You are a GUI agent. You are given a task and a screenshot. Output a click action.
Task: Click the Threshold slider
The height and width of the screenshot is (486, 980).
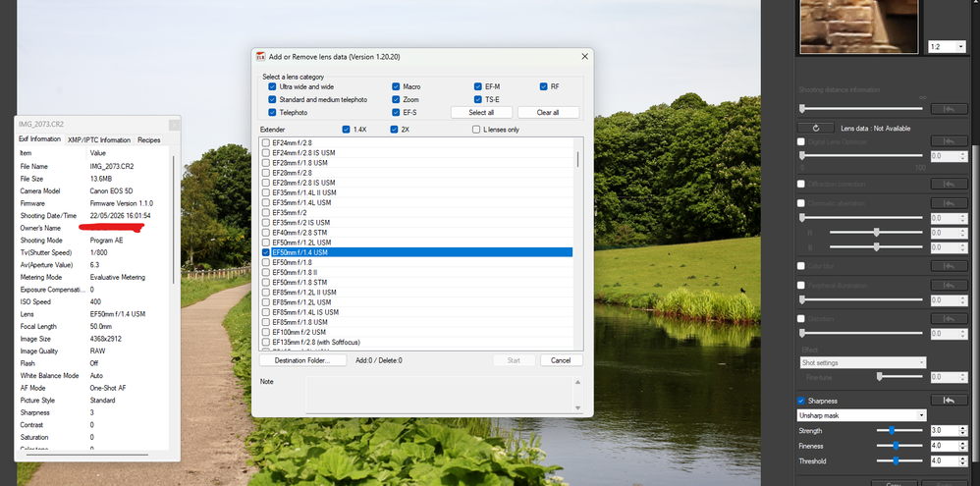tap(899, 461)
